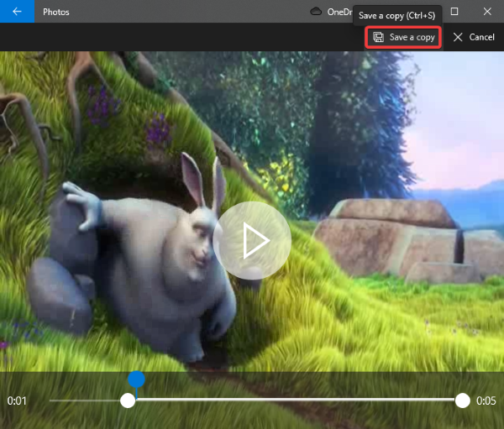The height and width of the screenshot is (429, 504).
Task: Cancel the video trim
Action: (x=474, y=37)
